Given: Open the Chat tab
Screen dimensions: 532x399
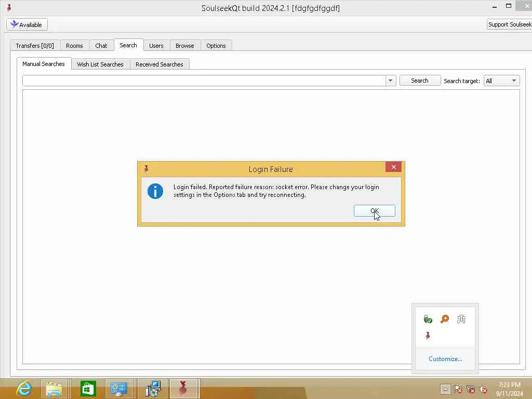Looking at the screenshot, I should tap(101, 46).
